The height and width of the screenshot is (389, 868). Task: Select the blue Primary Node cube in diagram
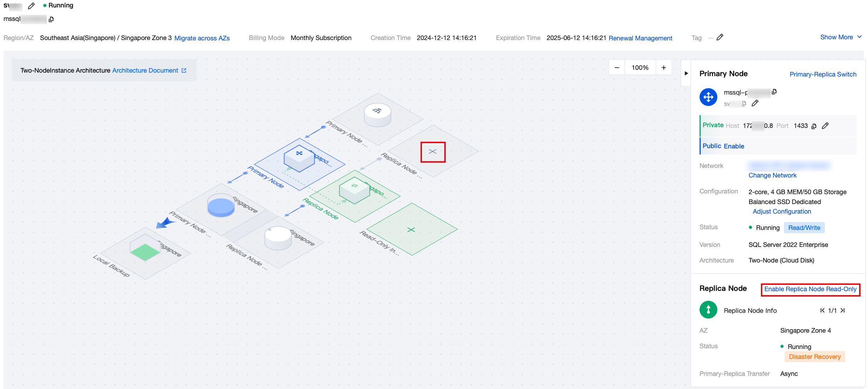click(299, 159)
